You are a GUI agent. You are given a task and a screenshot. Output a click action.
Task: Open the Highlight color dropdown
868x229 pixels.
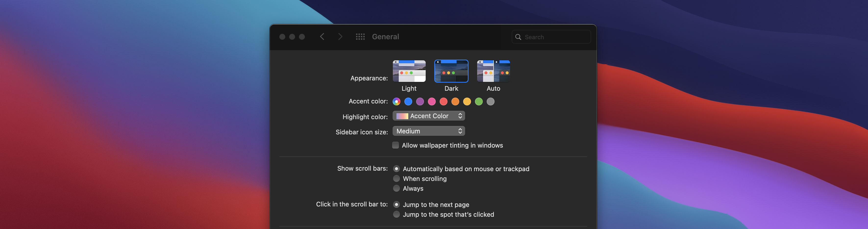(x=429, y=116)
